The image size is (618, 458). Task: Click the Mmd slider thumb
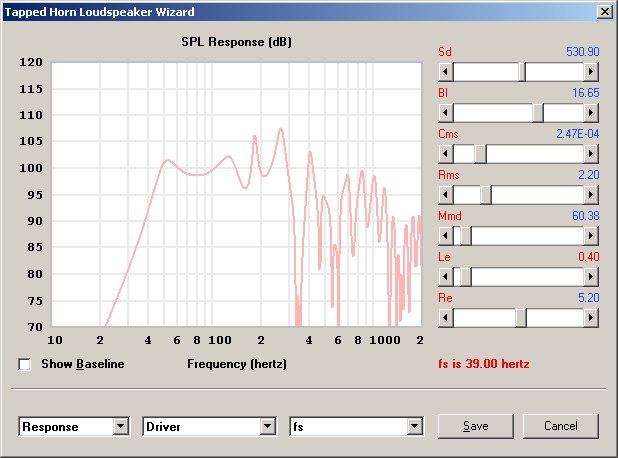point(465,236)
